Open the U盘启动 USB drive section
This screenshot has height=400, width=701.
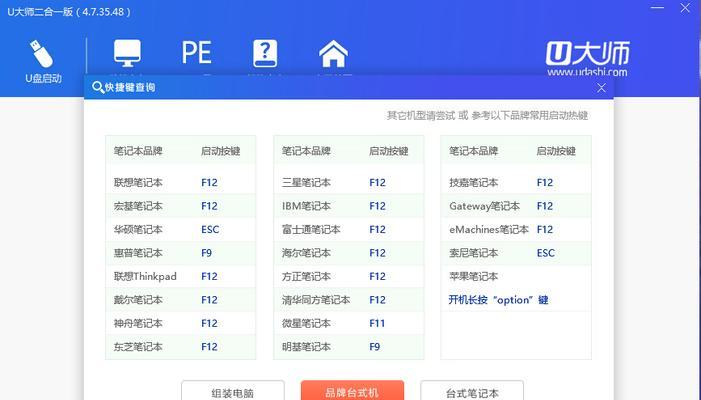point(43,62)
